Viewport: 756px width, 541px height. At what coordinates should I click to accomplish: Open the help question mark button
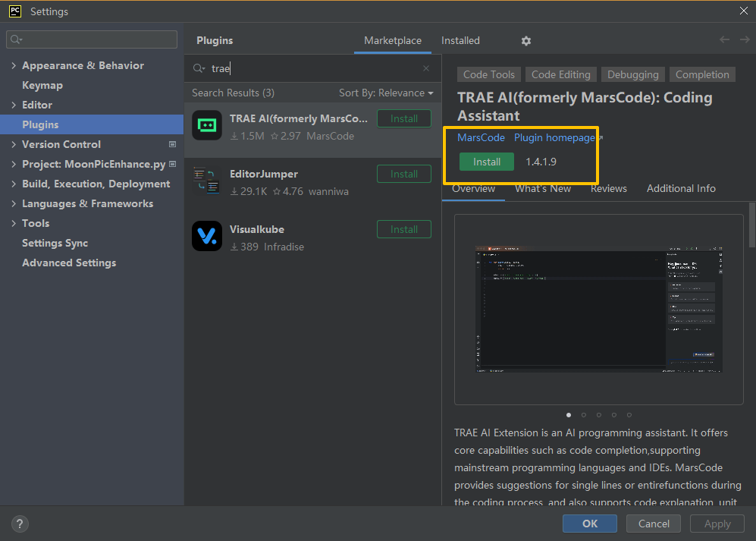tap(20, 524)
